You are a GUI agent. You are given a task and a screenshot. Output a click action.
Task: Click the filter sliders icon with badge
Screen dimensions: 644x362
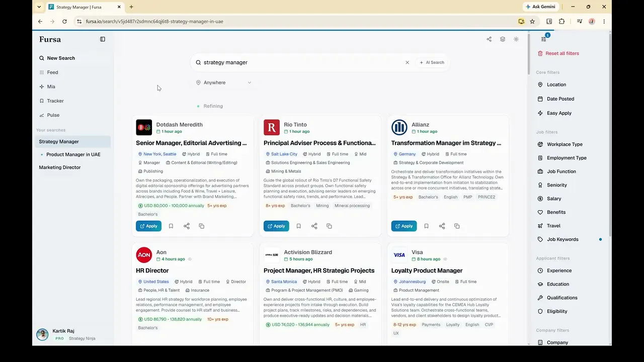(544, 39)
